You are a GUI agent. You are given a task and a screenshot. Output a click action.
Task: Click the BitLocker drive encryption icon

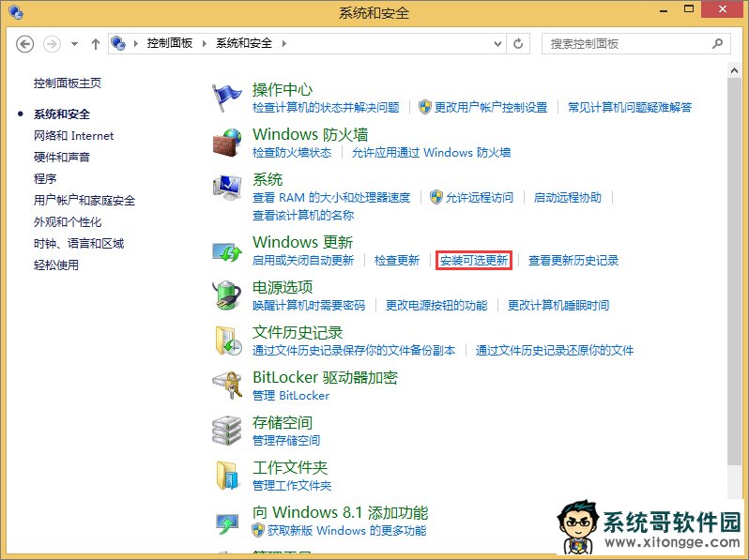(x=227, y=386)
